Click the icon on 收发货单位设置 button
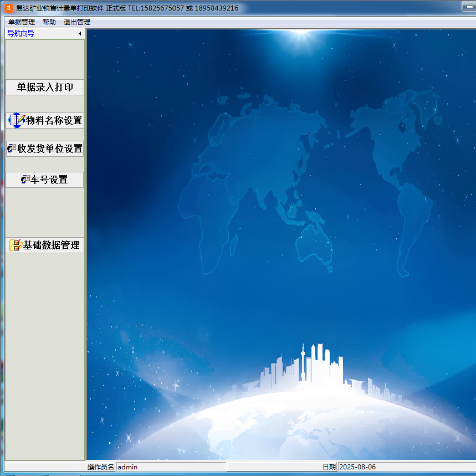 (x=12, y=149)
